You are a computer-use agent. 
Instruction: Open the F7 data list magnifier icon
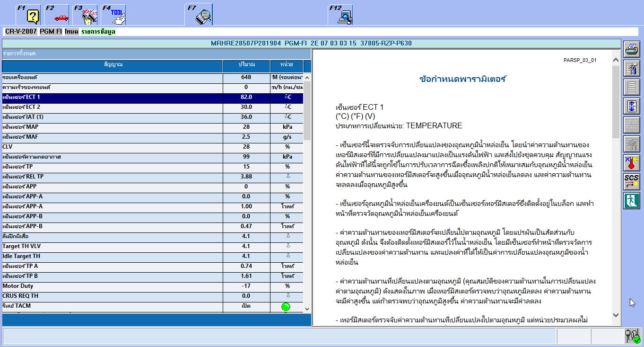pyautogui.click(x=199, y=15)
